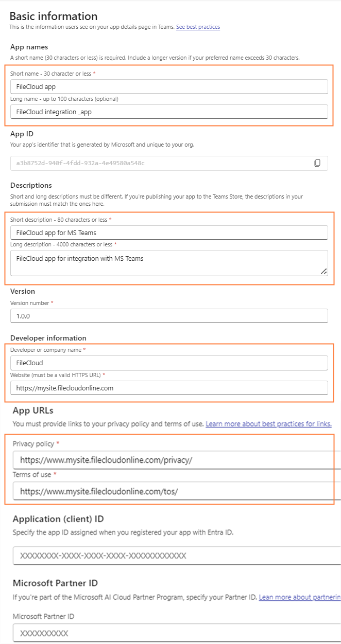Viewport: 341px width, 644px height.
Task: Select the App ID section heading
Action: 22,134
